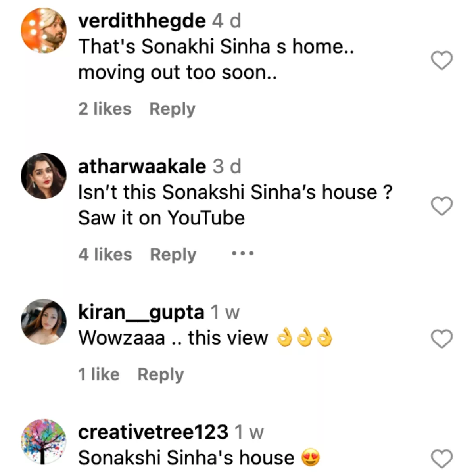Reply to atharwaakale's comment
The width and height of the screenshot is (476, 472).
[x=173, y=255]
